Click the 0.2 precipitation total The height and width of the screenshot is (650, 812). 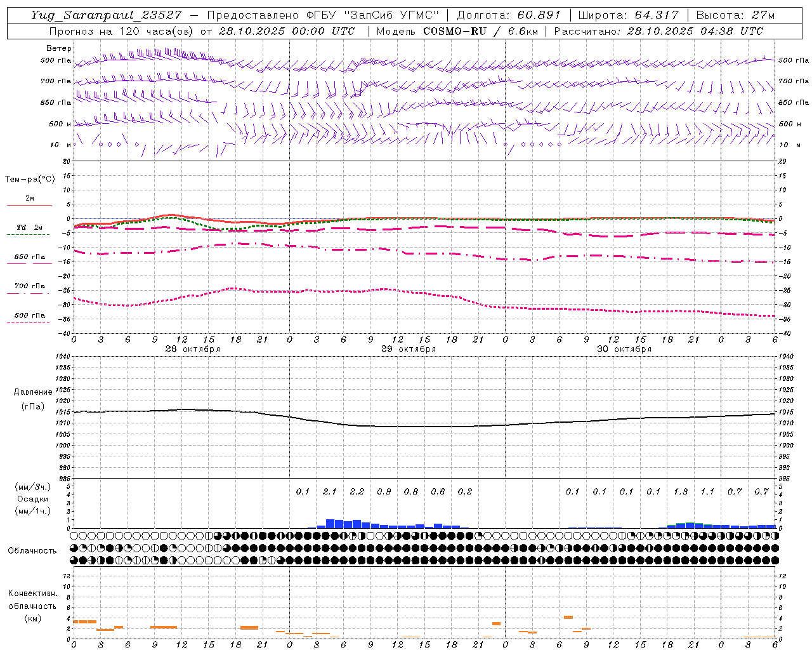465,491
